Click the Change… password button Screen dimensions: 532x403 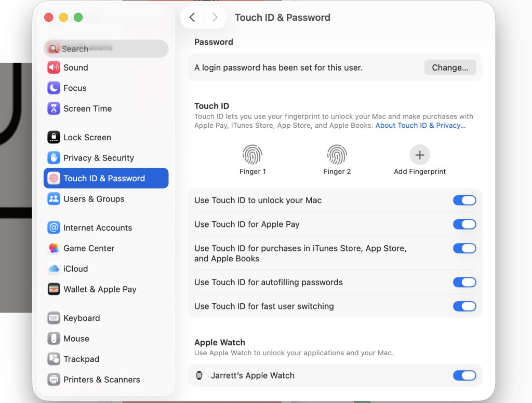450,68
